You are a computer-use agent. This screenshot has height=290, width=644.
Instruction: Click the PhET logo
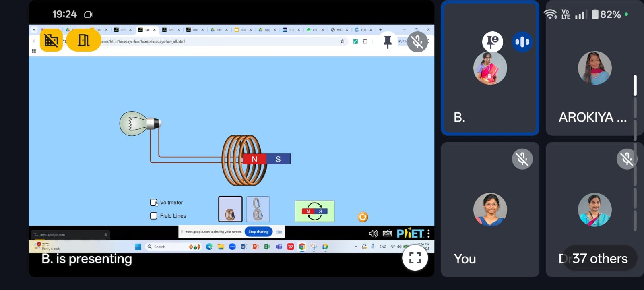pos(410,233)
